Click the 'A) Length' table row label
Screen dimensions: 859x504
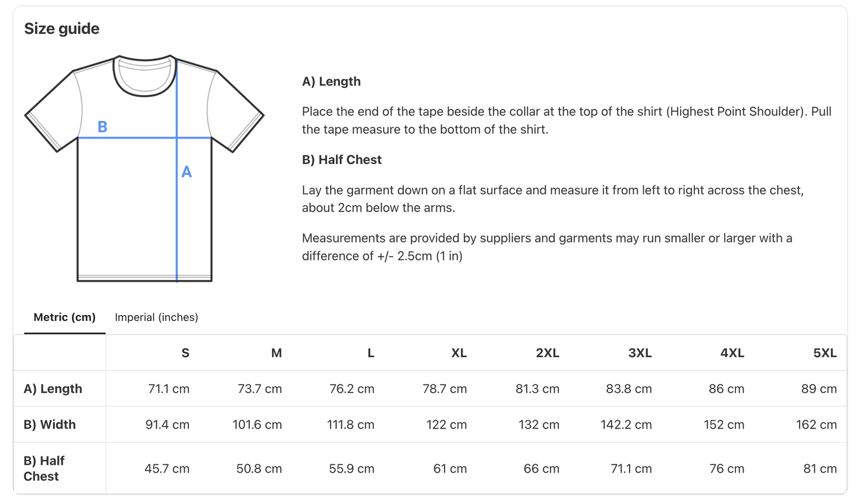coord(53,389)
